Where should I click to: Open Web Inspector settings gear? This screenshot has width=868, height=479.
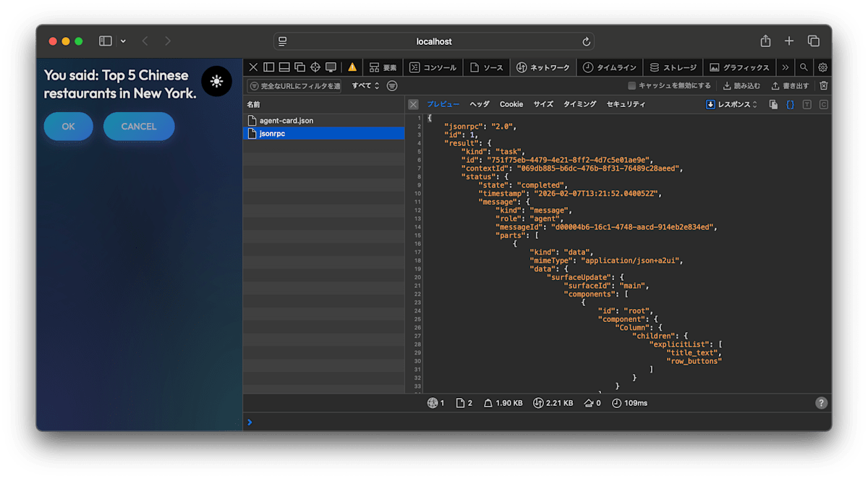822,67
